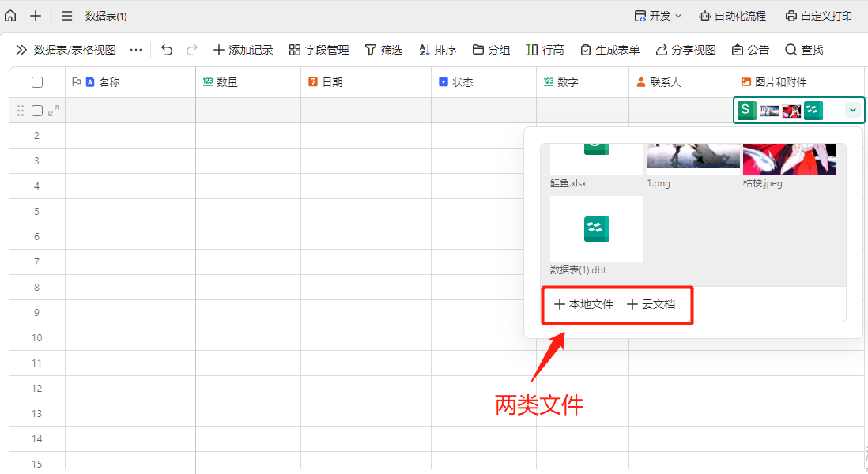Screen dimensions: 868x474
Task: Open new tab with plus icon
Action: tap(36, 16)
